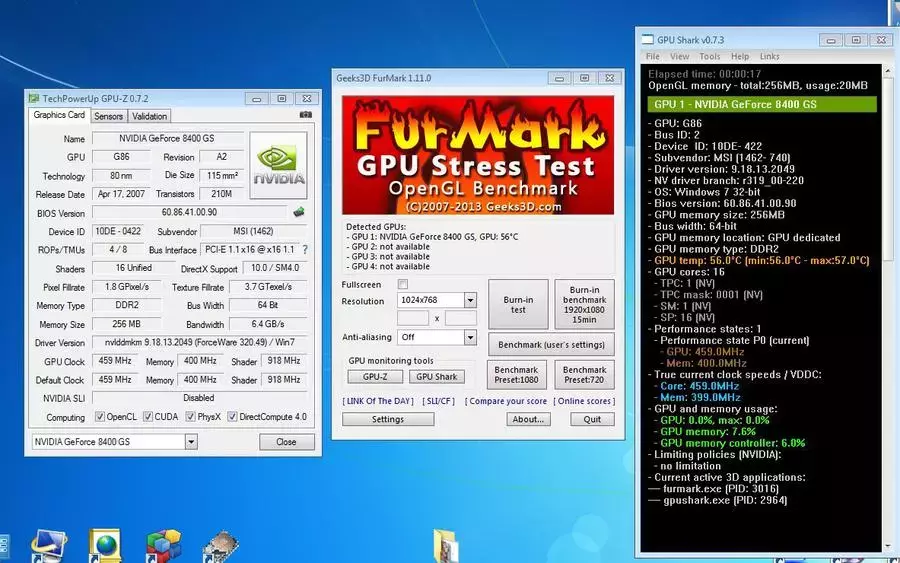Click the custom width resolution field
This screenshot has height=563, width=900.
pyautogui.click(x=413, y=318)
